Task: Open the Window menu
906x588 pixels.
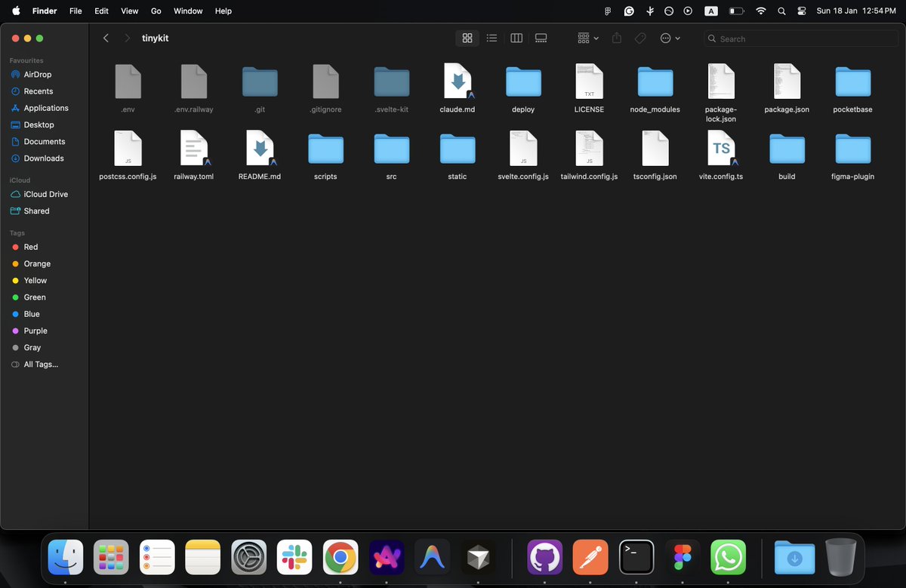Action: pos(188,11)
